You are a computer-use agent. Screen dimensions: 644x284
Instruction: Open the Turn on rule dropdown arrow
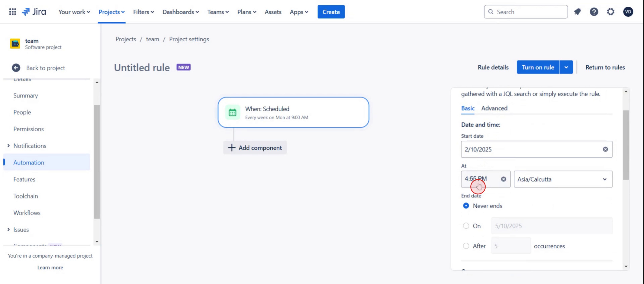point(566,67)
